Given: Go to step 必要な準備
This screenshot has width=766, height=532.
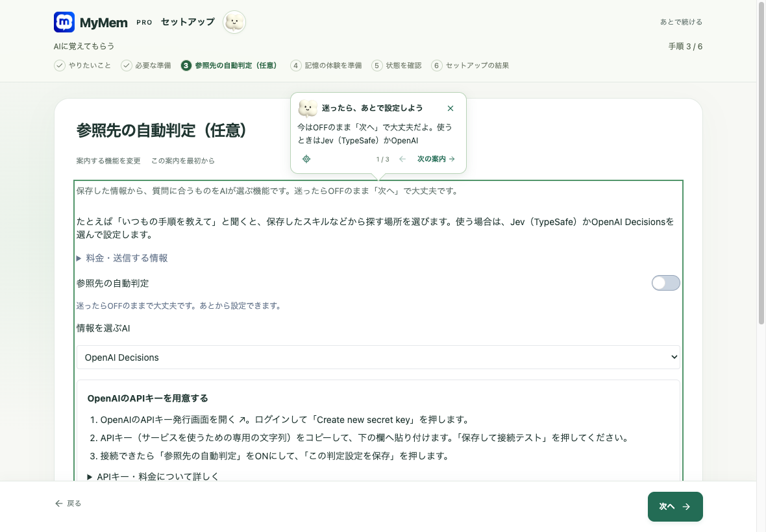Looking at the screenshot, I should (146, 66).
